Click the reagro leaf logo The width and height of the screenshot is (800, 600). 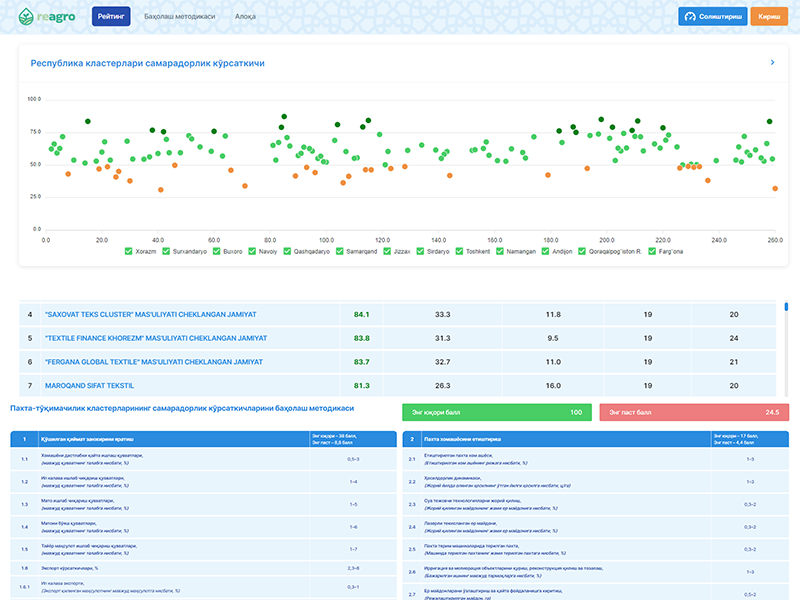coord(27,16)
